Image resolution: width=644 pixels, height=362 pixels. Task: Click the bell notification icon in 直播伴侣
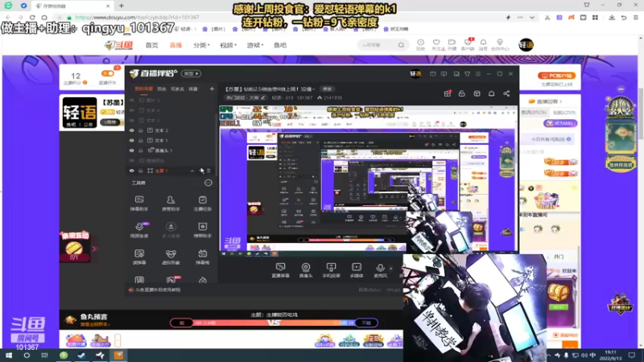pyautogui.click(x=491, y=93)
